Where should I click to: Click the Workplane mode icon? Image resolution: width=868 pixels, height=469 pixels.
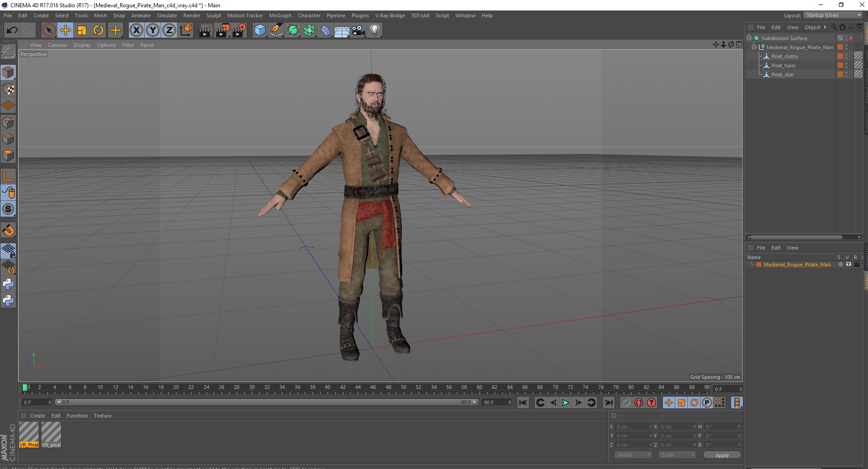point(8,106)
